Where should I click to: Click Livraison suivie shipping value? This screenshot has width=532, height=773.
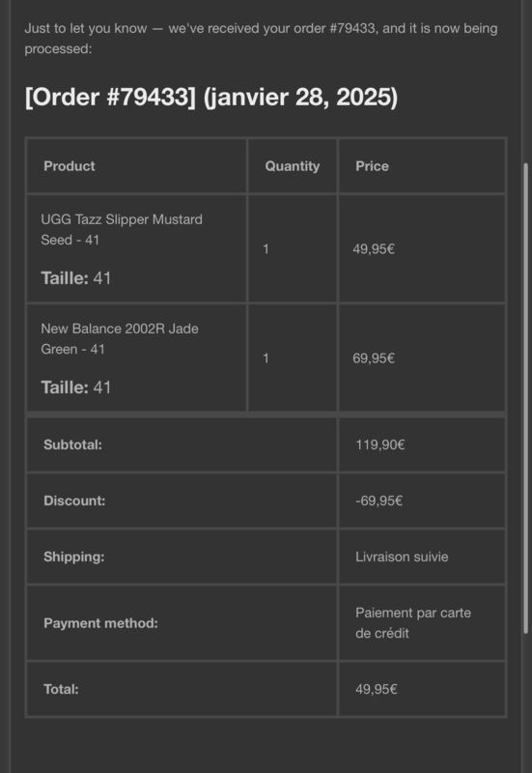(402, 558)
